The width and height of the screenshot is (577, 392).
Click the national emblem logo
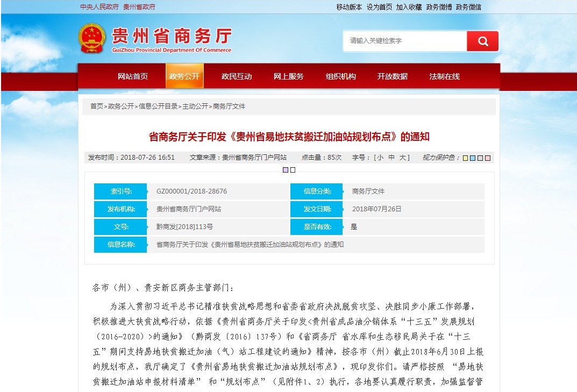tap(92, 38)
